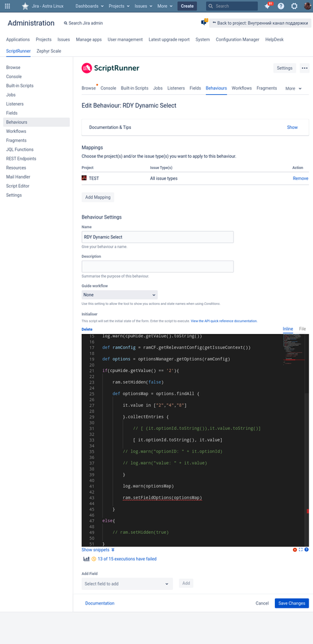Expand the ScriptRunner tabs More dropdown
The height and width of the screenshot is (644, 313).
click(293, 88)
